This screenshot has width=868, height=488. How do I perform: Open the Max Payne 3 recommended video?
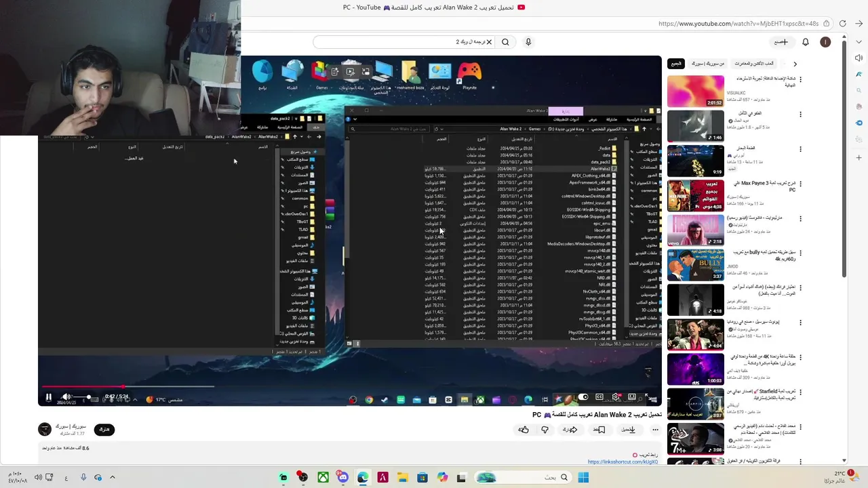pos(696,196)
